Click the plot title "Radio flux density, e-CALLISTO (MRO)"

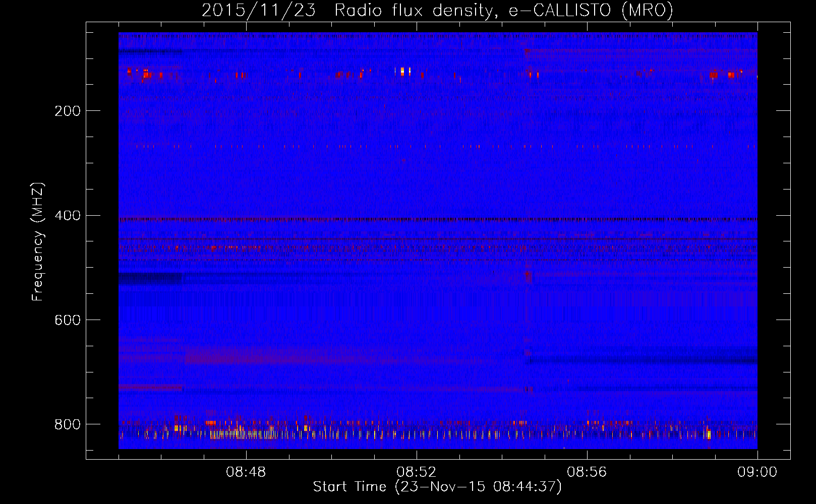504,10
